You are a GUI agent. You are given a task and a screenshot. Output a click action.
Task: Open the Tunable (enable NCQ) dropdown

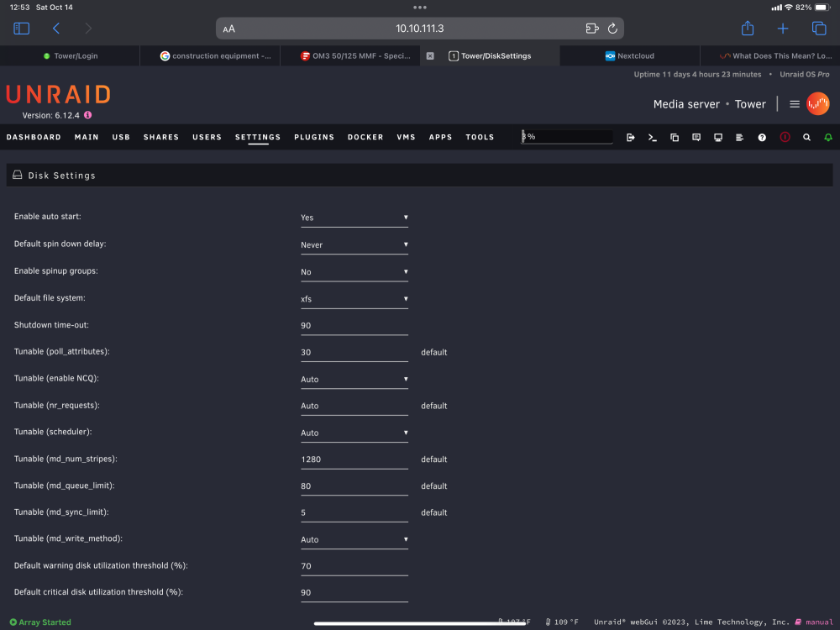tap(354, 380)
